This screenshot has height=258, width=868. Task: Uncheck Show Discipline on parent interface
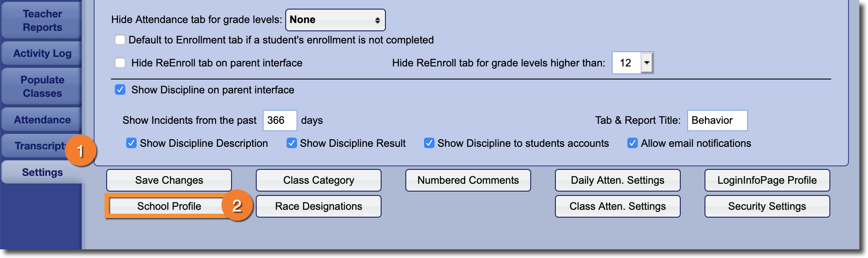coord(120,90)
